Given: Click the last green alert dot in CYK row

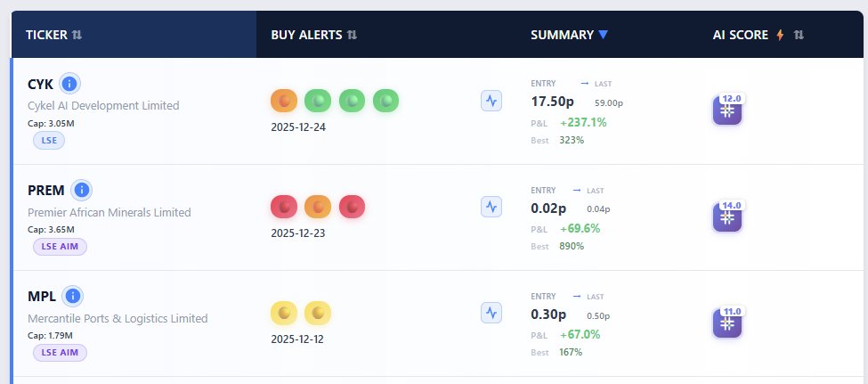Looking at the screenshot, I should 385,101.
